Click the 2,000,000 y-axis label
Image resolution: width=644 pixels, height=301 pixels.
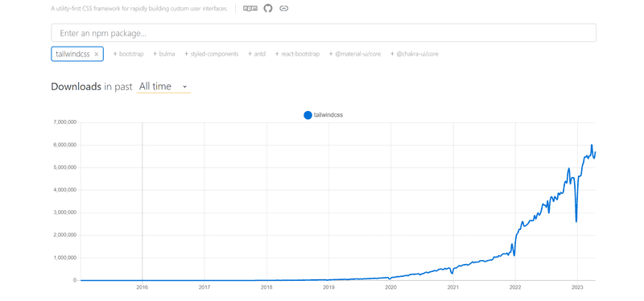click(64, 235)
